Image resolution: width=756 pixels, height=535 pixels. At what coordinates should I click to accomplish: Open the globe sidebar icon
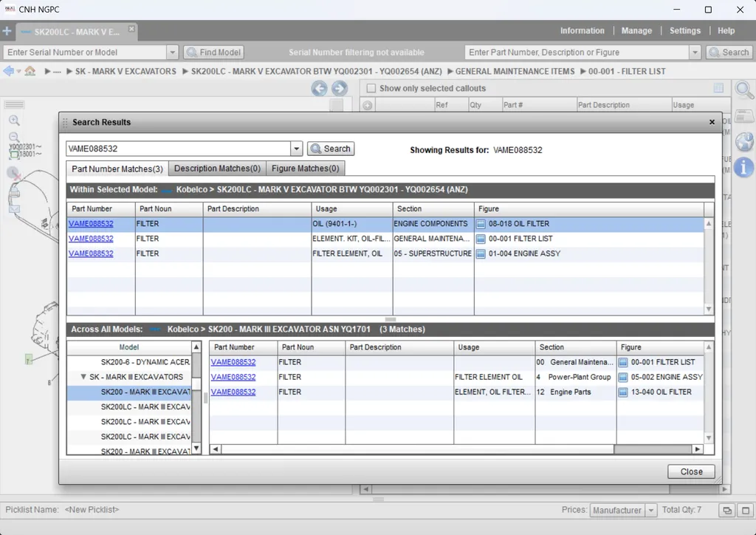tap(744, 142)
